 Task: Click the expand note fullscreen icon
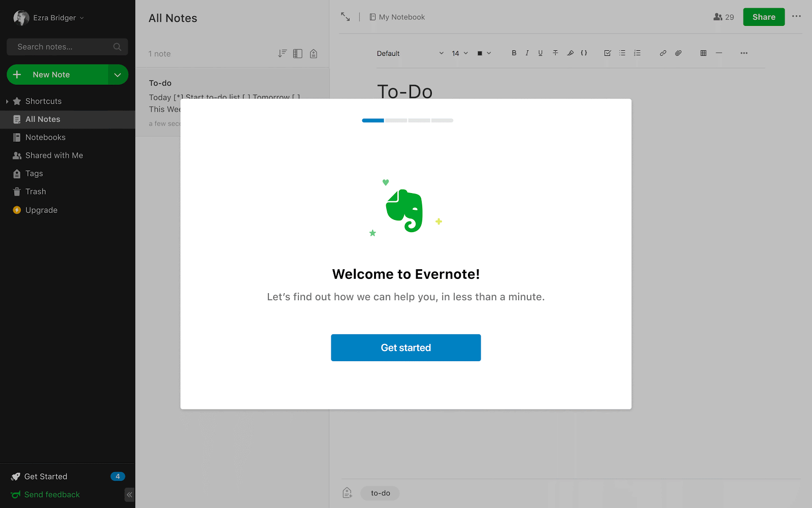(x=345, y=17)
